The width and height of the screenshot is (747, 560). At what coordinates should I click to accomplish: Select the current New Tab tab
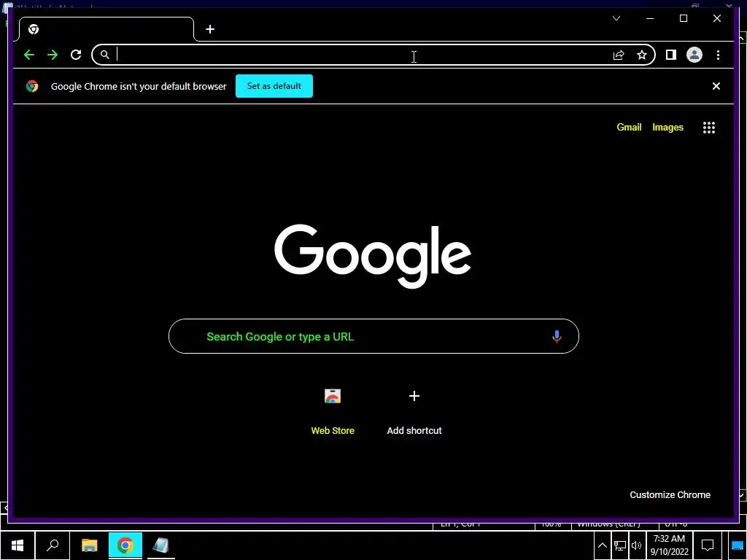(x=107, y=29)
